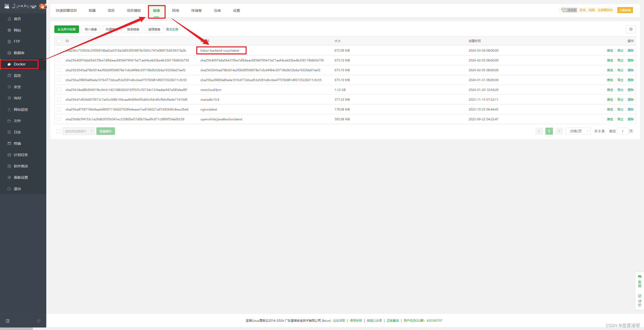Screen dimensions: 644x330
Task: Check the sha256:40974da5 image row checkbox
Action: [59, 60]
